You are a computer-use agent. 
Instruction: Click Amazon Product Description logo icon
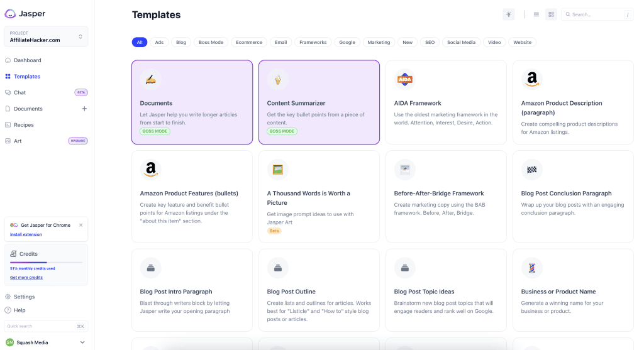pyautogui.click(x=532, y=80)
